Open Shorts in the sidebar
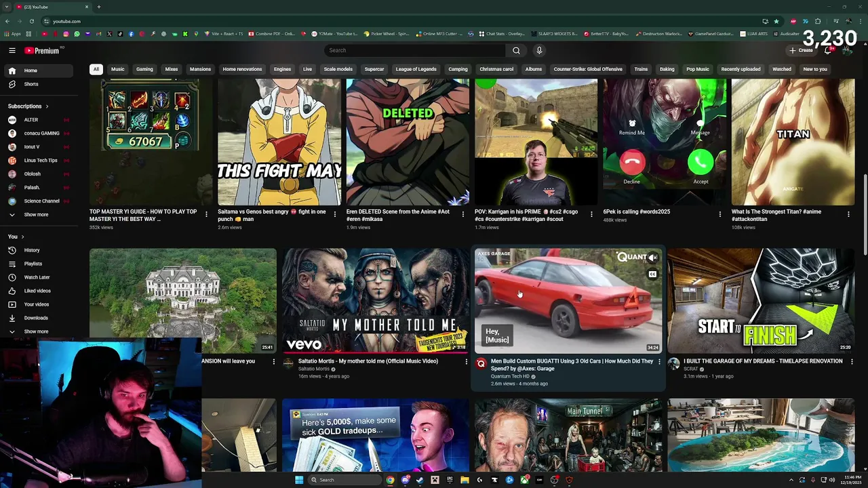868x488 pixels. 38,84
